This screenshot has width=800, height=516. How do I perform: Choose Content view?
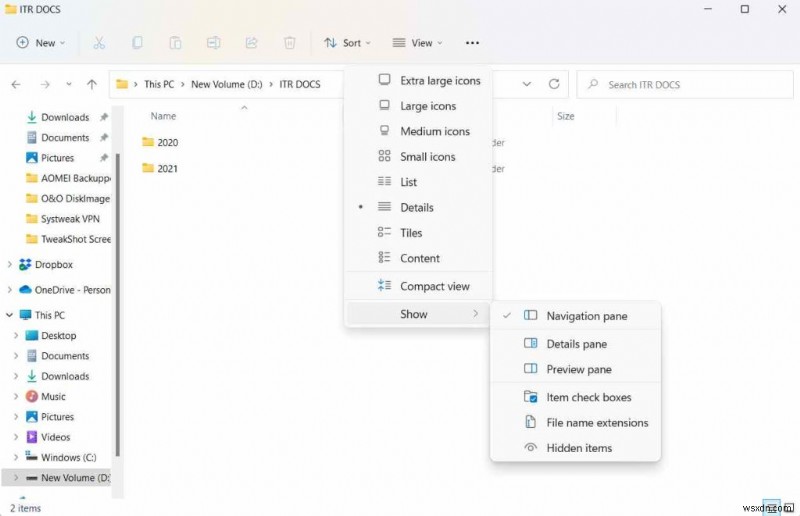click(x=418, y=258)
